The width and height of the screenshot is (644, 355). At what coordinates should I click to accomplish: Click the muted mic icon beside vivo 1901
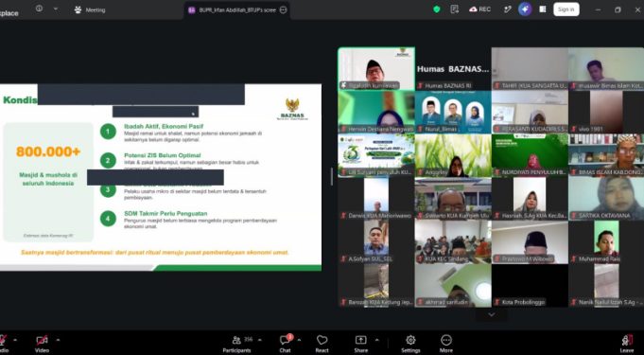(574, 129)
